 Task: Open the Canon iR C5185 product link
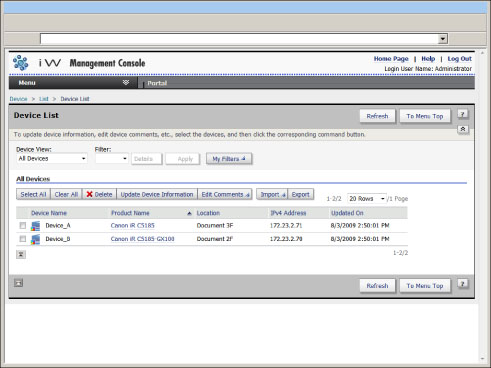click(x=133, y=226)
